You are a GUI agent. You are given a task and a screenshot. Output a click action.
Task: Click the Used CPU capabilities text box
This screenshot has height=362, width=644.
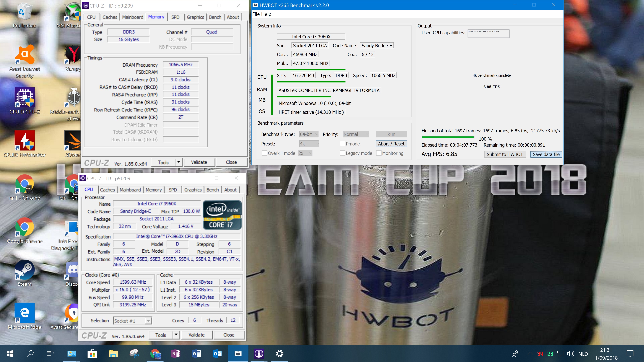click(x=488, y=34)
